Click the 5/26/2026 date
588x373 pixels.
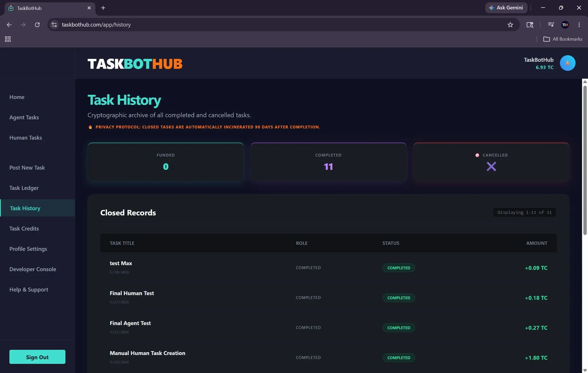click(119, 362)
